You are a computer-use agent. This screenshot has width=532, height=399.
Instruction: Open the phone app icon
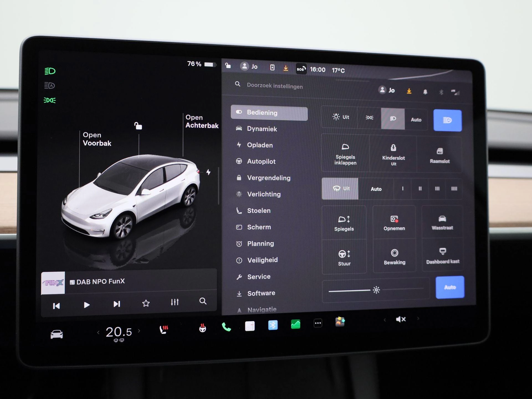[x=226, y=328]
